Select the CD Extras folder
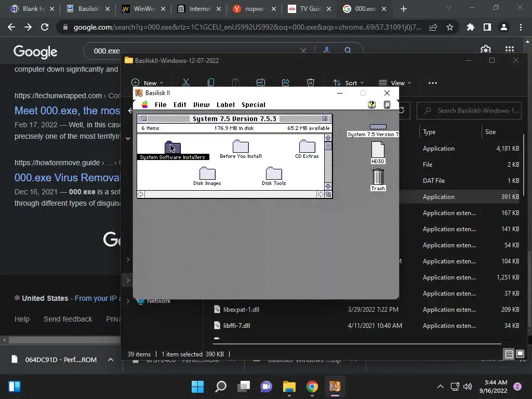This screenshot has height=399, width=532. 307,149
